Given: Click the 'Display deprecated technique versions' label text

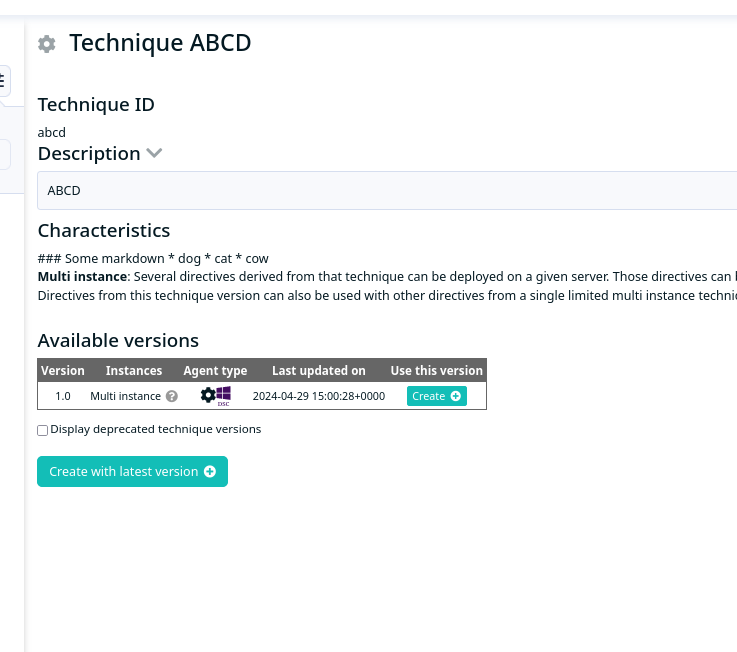Looking at the screenshot, I should [156, 429].
